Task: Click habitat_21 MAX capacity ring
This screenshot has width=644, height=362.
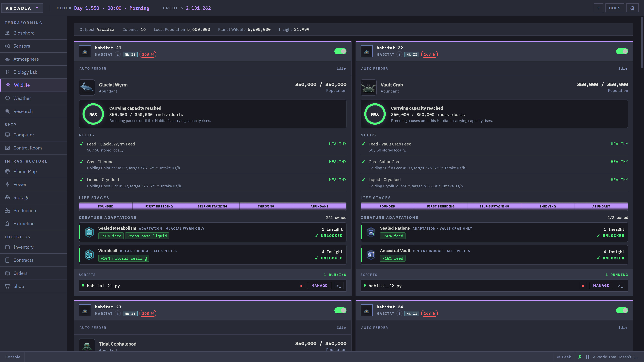Action: (93, 114)
